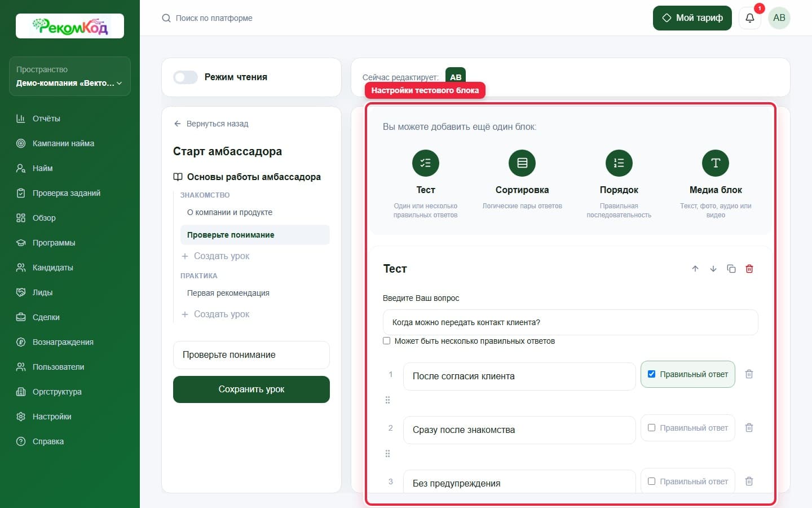Move the Тест block down
Screen dimensions: 812x508
coord(713,269)
